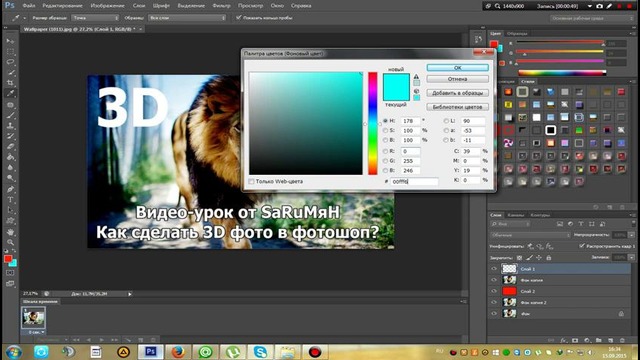Image resolution: width=640 pixels, height=360 pixels.
Task: Open the Layers panel flyout menu
Action: [632, 215]
